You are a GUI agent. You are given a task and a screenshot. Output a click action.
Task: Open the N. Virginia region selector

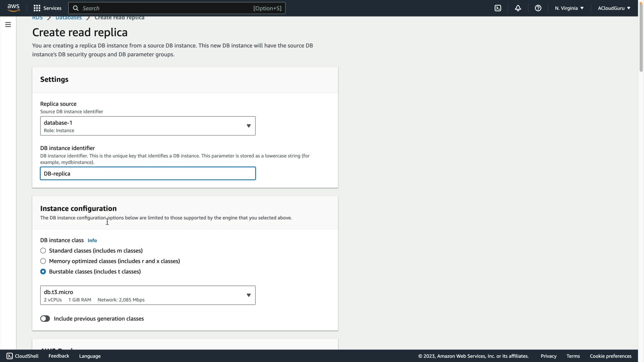(x=569, y=8)
